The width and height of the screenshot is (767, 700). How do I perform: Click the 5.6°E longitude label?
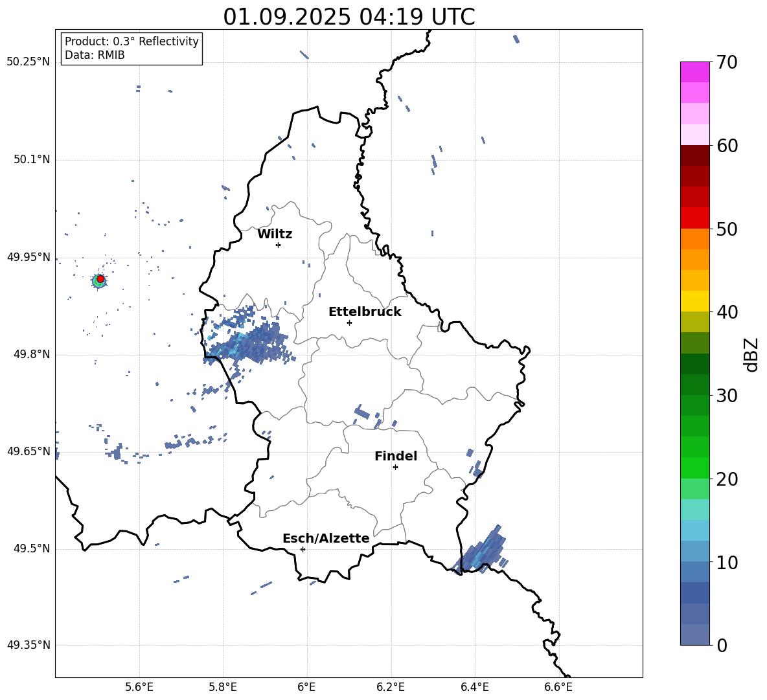coord(139,687)
